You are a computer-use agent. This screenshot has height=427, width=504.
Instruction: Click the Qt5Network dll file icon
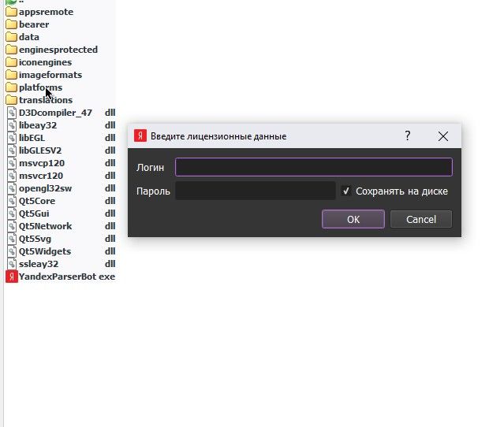12,226
